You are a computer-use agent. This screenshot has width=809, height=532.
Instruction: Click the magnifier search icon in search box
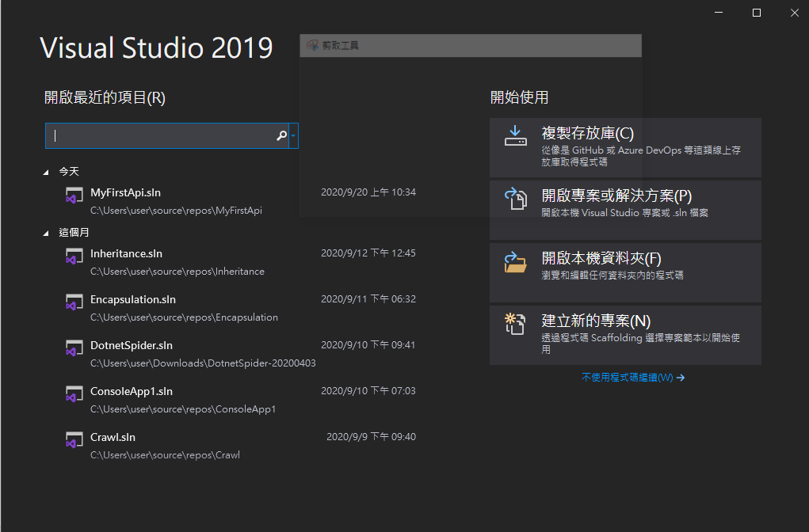(282, 135)
